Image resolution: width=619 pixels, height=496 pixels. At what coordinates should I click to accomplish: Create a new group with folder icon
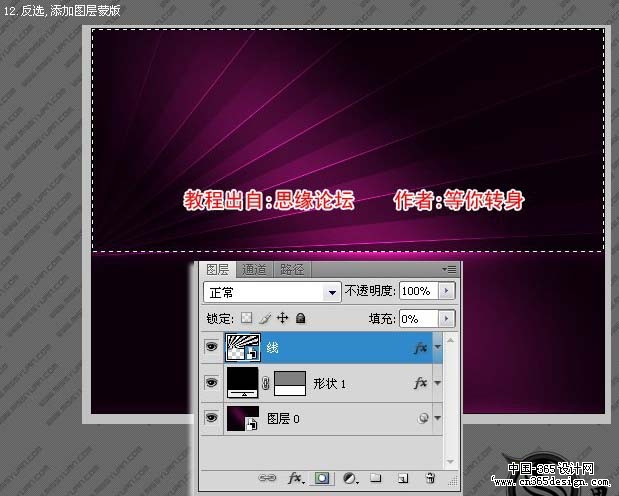[375, 478]
